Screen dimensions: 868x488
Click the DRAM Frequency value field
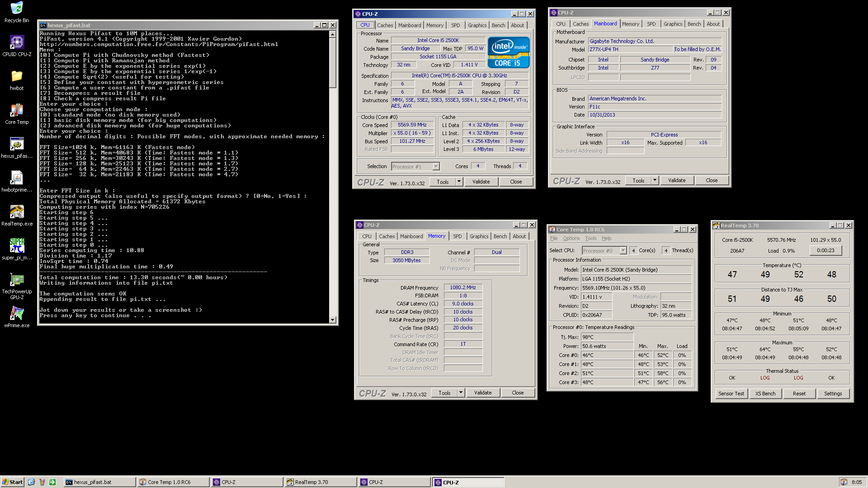coord(463,288)
